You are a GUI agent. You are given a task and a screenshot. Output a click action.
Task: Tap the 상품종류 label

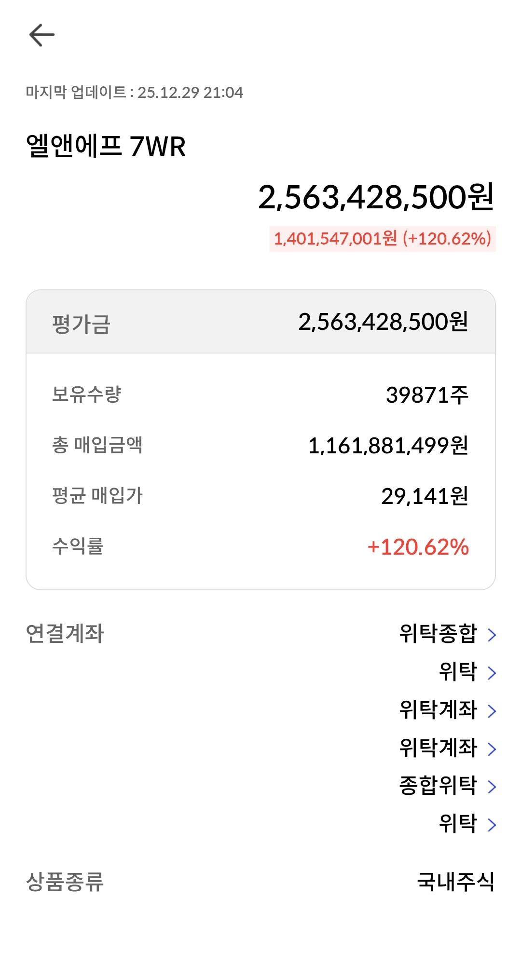coord(65,882)
